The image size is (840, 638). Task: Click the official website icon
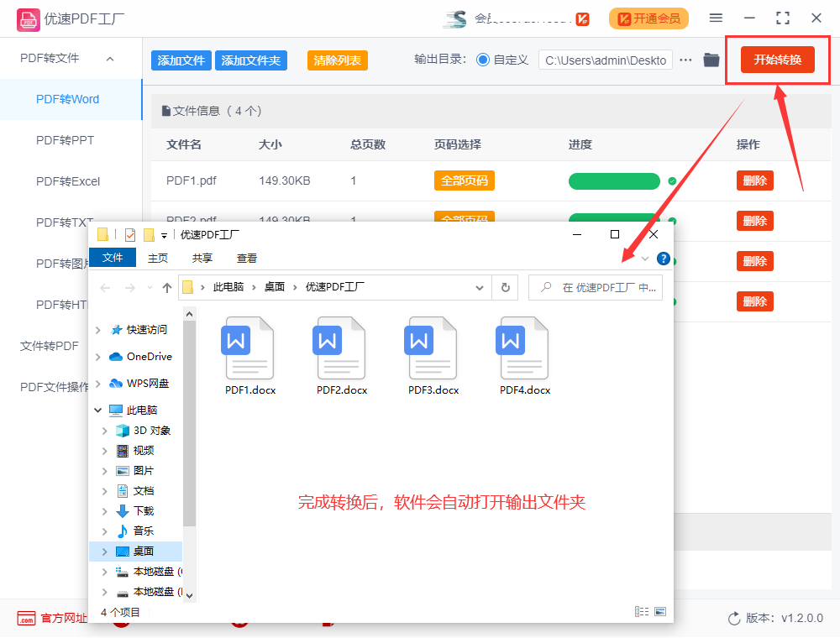click(x=26, y=618)
